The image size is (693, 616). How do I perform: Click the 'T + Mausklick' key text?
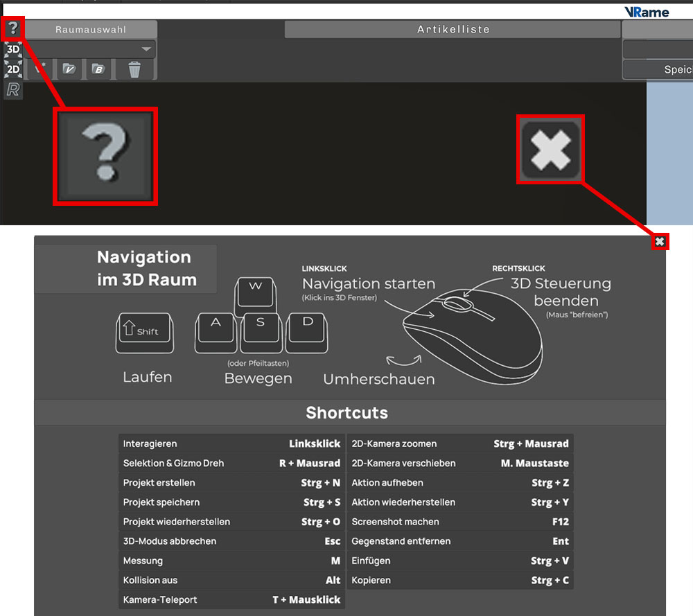pyautogui.click(x=306, y=599)
